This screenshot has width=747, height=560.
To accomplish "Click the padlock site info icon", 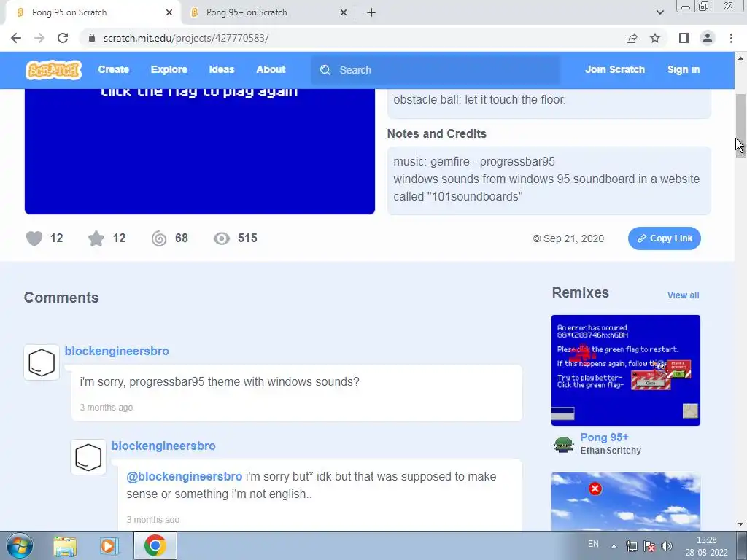I will tap(92, 38).
